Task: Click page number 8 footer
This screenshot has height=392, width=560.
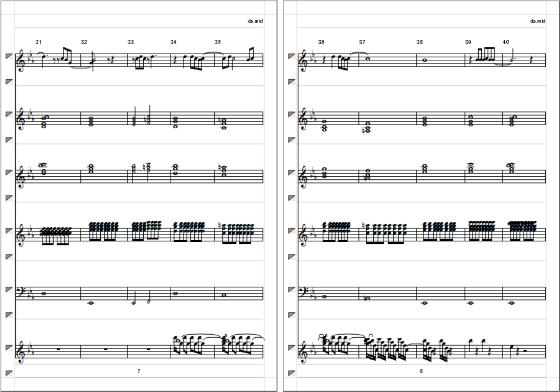Action: [421, 371]
